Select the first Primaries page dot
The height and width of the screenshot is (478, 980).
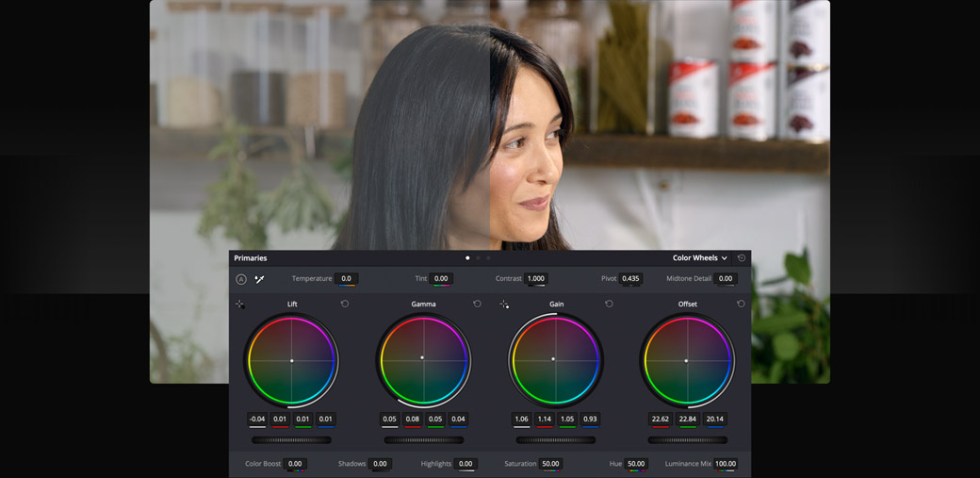(467, 258)
